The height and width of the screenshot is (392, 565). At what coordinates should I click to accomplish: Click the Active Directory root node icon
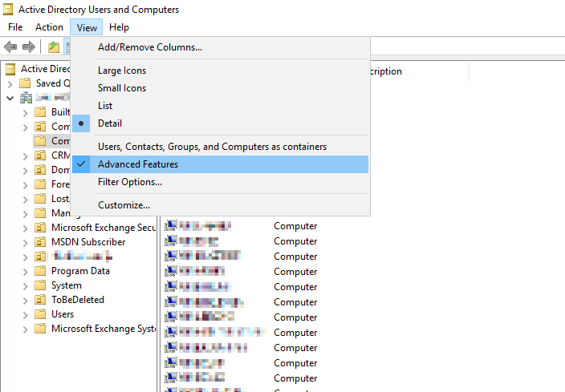coord(10,69)
